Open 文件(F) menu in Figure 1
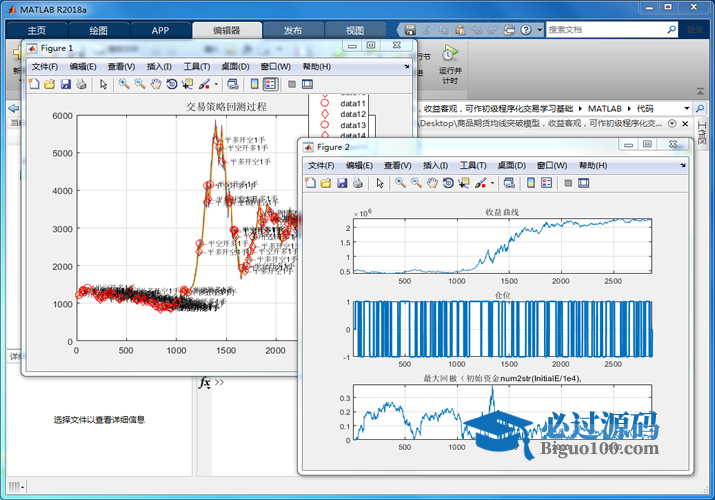The image size is (715, 500). [45, 67]
